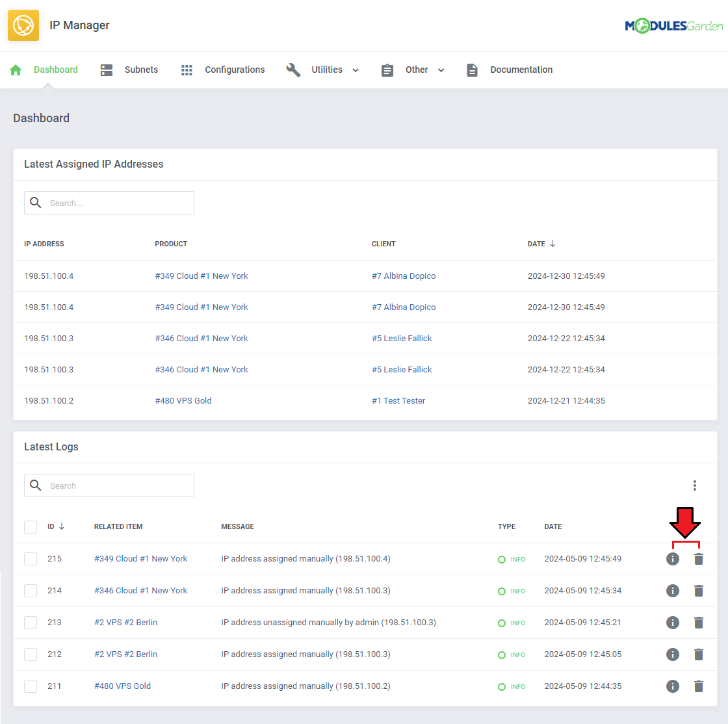This screenshot has height=724, width=728.
Task: Delete log entry 211
Action: point(699,686)
